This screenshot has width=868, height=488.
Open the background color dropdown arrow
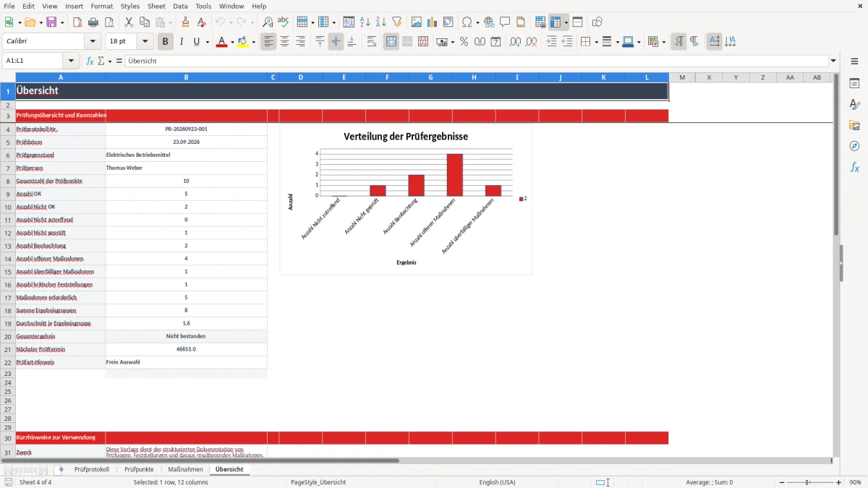(254, 42)
